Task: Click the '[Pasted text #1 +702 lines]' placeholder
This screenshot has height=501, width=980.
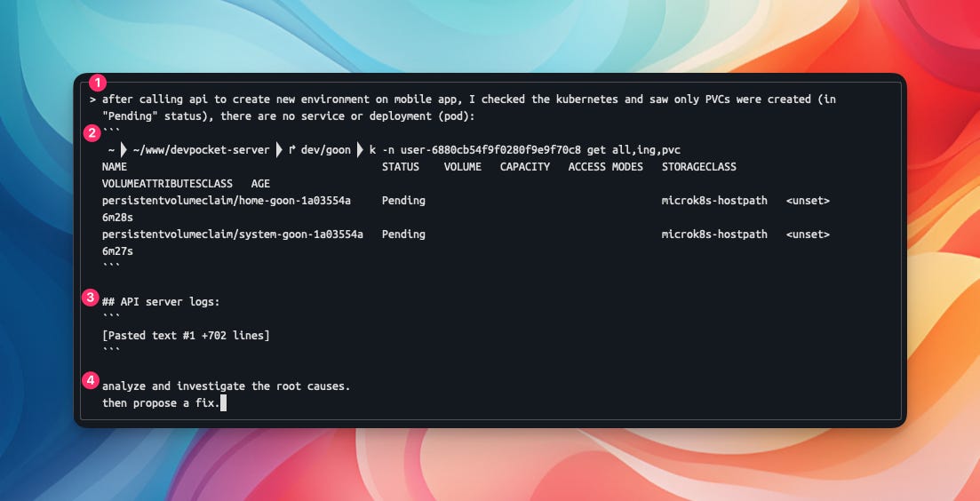Action: coord(186,336)
